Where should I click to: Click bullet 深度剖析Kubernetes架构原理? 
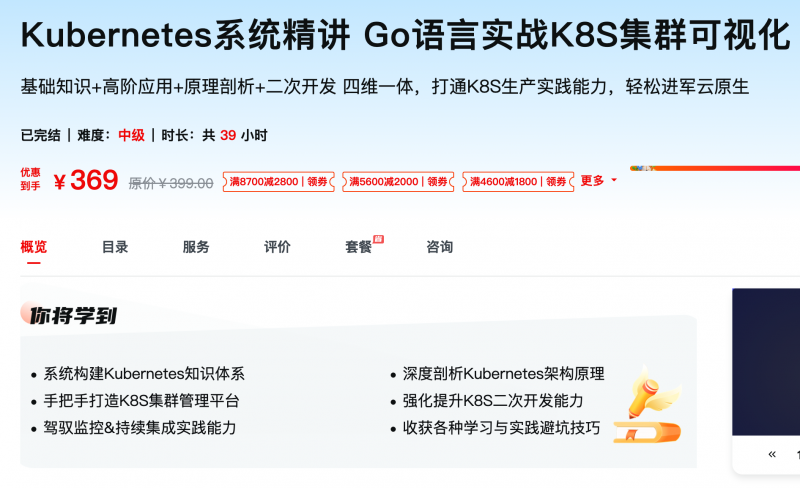pyautogui.click(x=504, y=374)
